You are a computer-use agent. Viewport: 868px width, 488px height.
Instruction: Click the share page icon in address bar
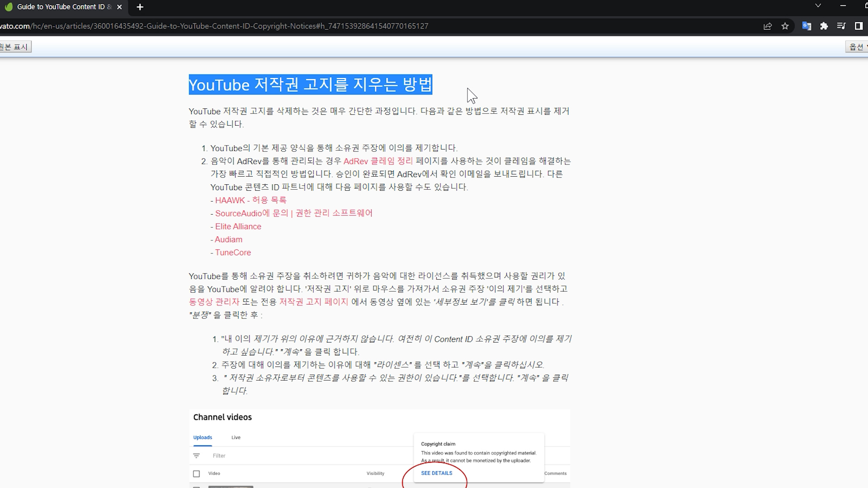tap(768, 26)
